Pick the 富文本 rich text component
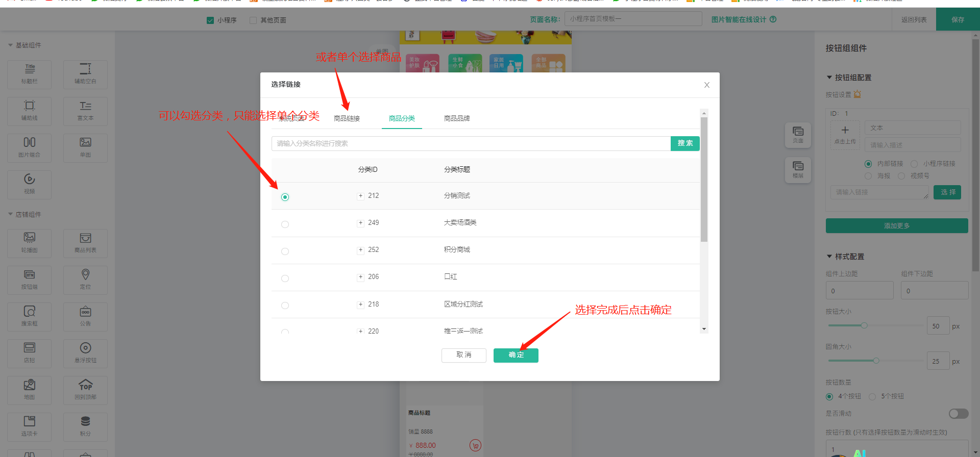 point(85,111)
